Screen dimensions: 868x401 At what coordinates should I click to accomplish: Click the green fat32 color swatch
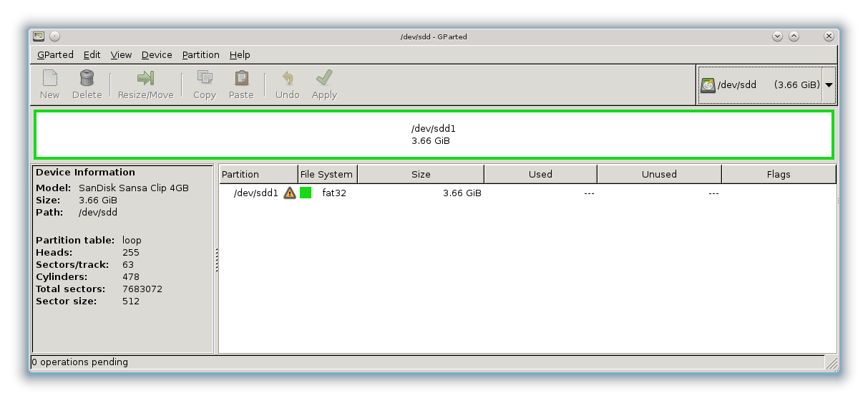(x=306, y=193)
